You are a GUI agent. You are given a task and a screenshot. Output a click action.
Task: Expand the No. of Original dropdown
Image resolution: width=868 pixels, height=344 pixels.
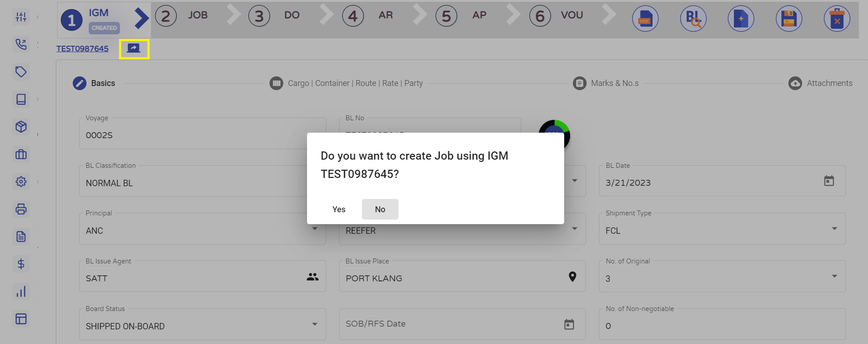click(834, 276)
